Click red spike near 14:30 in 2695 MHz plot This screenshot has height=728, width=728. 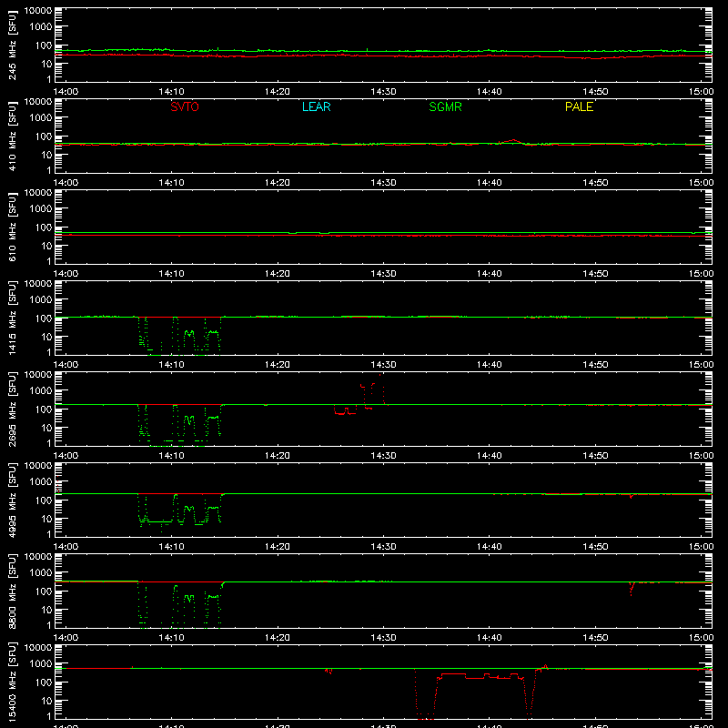[x=373, y=392]
